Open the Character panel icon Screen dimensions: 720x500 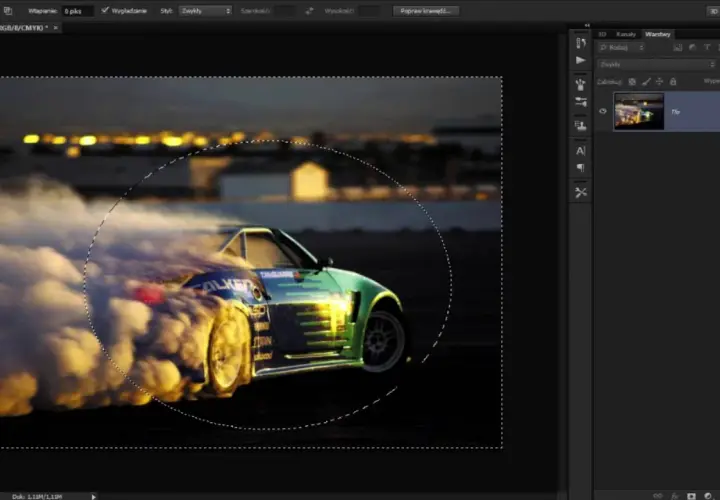coord(581,151)
